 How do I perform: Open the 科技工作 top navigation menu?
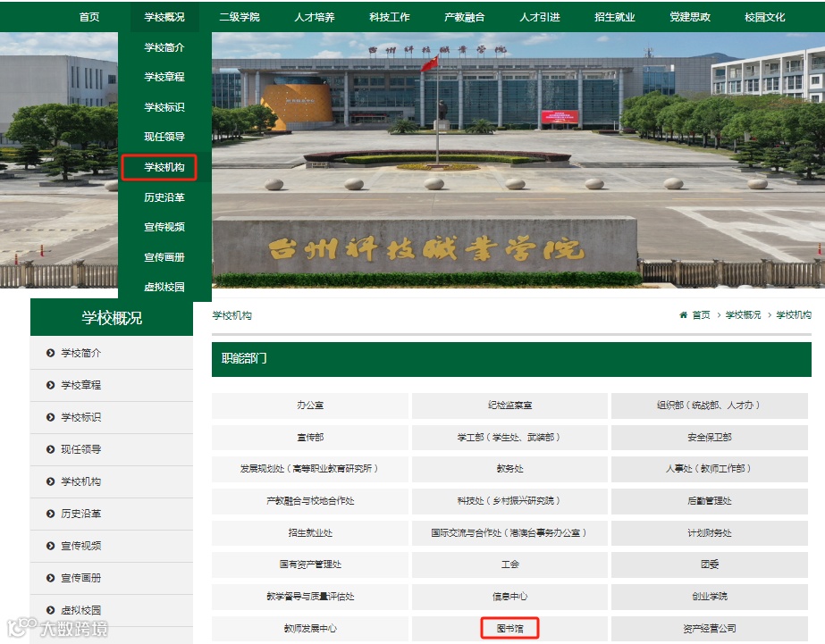pos(390,17)
